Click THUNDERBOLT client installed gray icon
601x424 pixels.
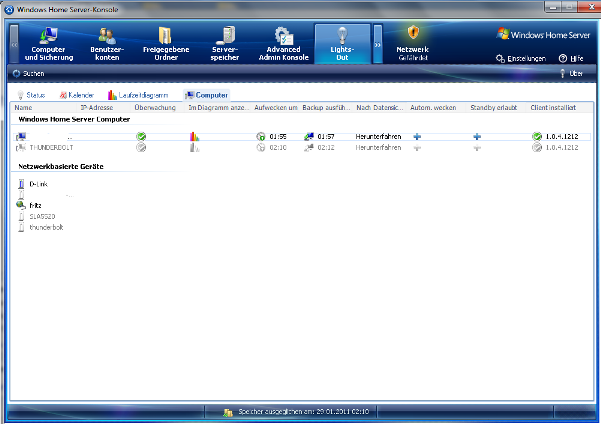537,148
